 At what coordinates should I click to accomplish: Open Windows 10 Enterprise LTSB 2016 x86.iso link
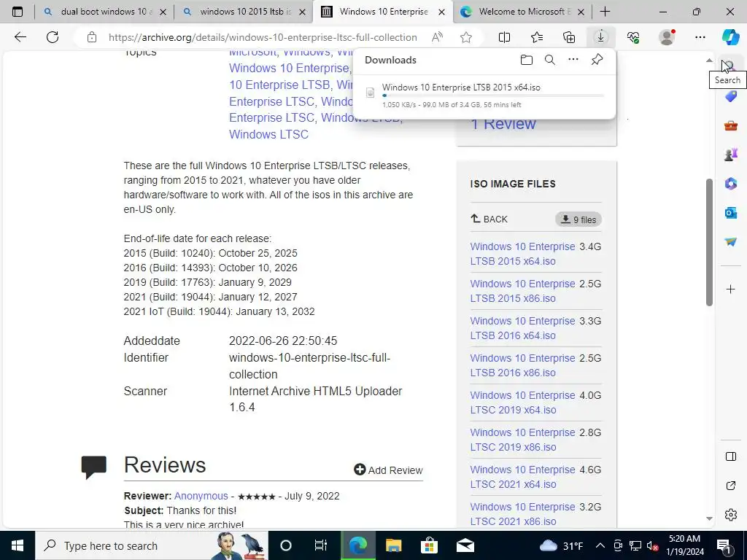(522, 365)
